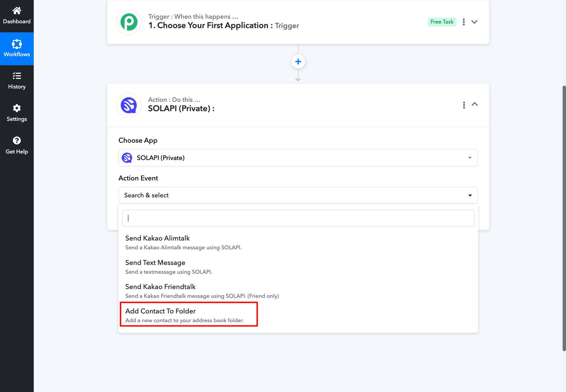Focus the action event search field
The image size is (566, 392).
pos(298,218)
